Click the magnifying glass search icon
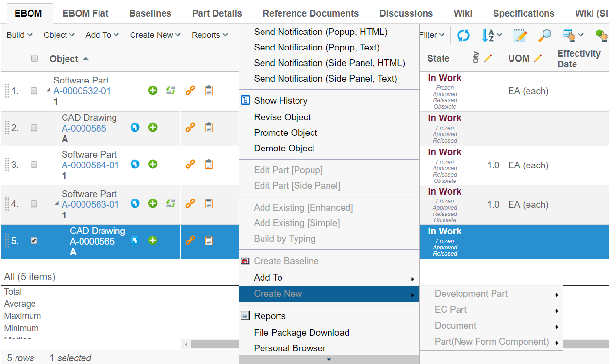609x364 pixels. click(x=544, y=35)
